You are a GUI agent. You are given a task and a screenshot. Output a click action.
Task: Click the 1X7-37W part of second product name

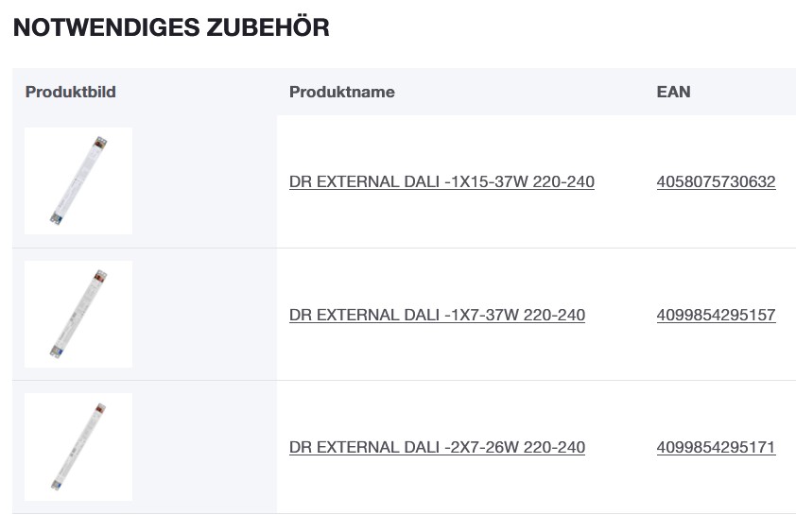(x=481, y=315)
